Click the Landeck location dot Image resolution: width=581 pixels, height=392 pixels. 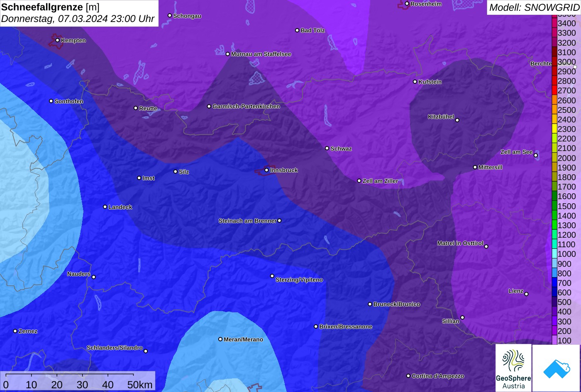[x=105, y=207]
